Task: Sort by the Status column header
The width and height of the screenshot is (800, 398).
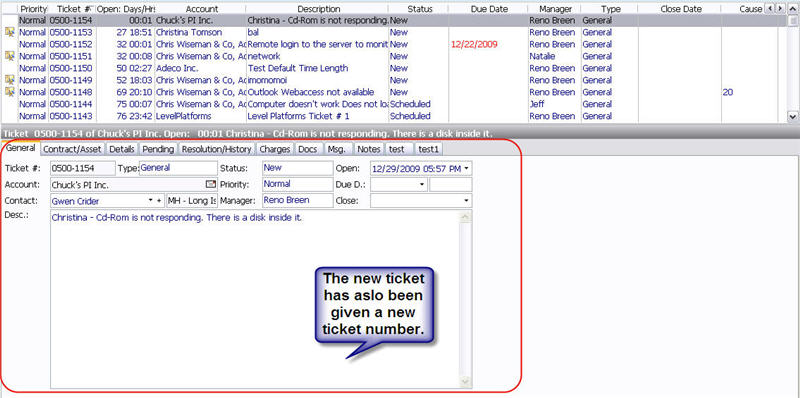Action: 419,9
